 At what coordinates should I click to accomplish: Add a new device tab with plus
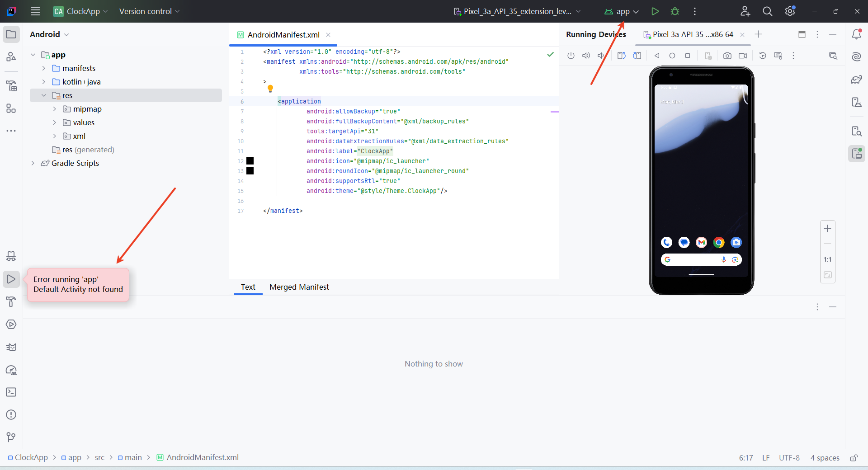pos(759,34)
